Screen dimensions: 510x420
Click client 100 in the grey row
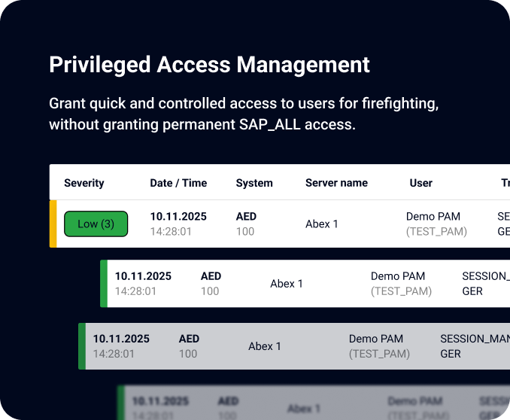tap(188, 354)
